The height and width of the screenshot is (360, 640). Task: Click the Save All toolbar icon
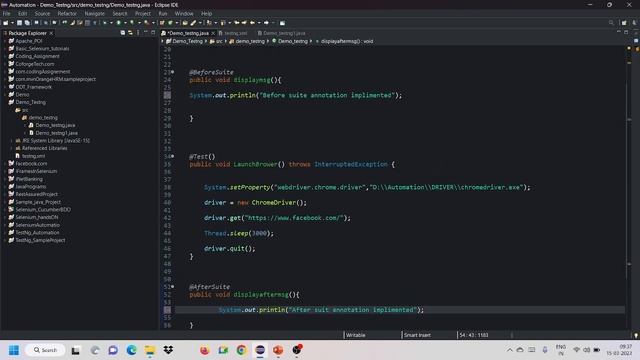pos(27,23)
